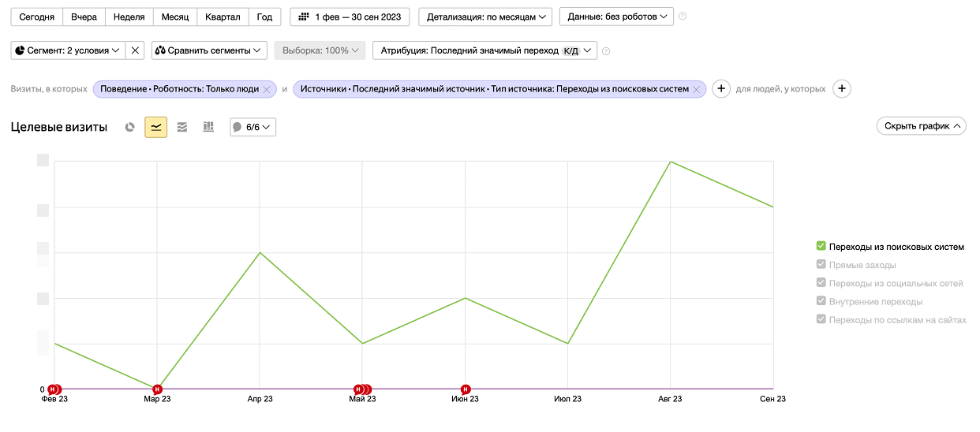Screen dimensions: 980x432
Task: Toggle 'Переходы из социальных сетей' checkbox
Action: [x=821, y=283]
